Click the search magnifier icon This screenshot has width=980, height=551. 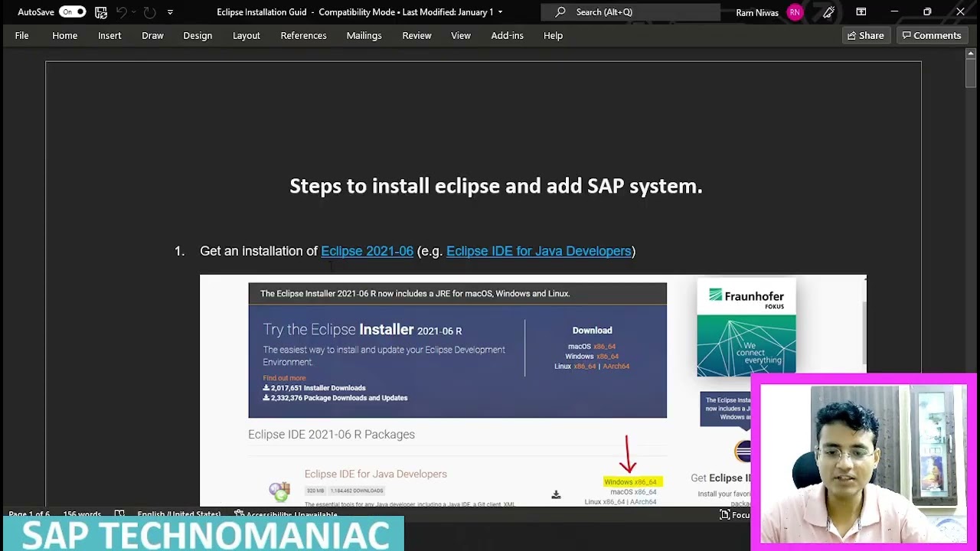click(560, 11)
